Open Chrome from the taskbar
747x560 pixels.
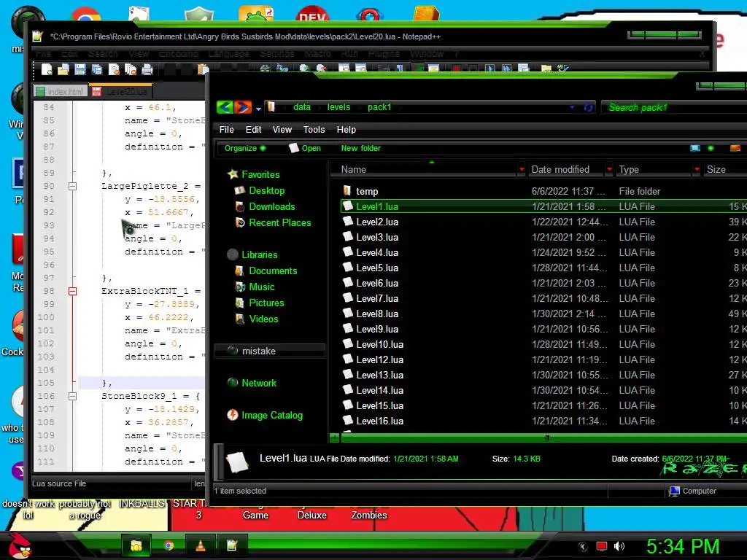169,545
